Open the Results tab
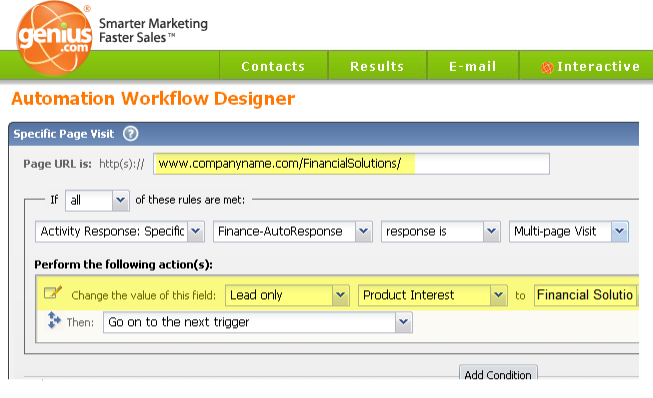Image resolution: width=653 pixels, height=398 pixels. point(377,66)
